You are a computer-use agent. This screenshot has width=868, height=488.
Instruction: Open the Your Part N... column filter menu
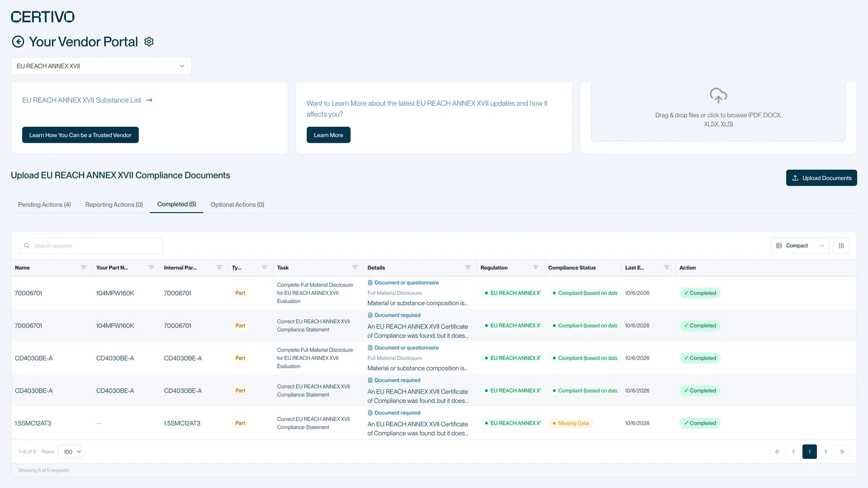tap(151, 268)
